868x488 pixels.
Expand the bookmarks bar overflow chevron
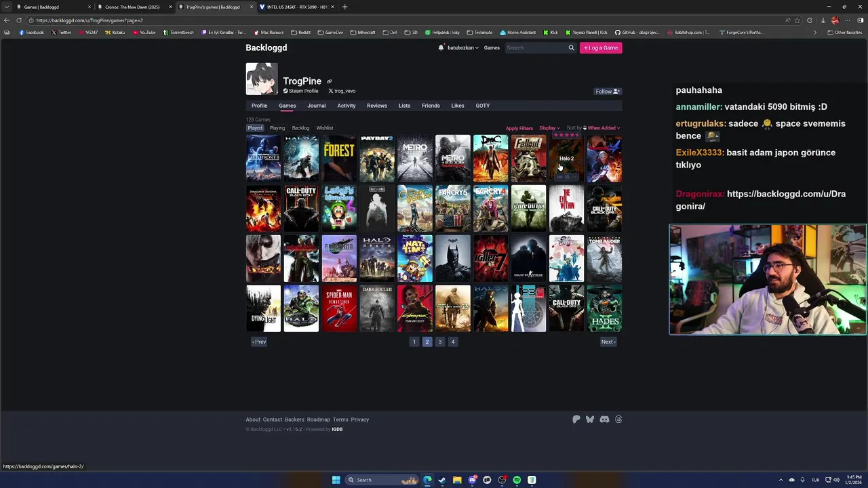pyautogui.click(x=815, y=32)
